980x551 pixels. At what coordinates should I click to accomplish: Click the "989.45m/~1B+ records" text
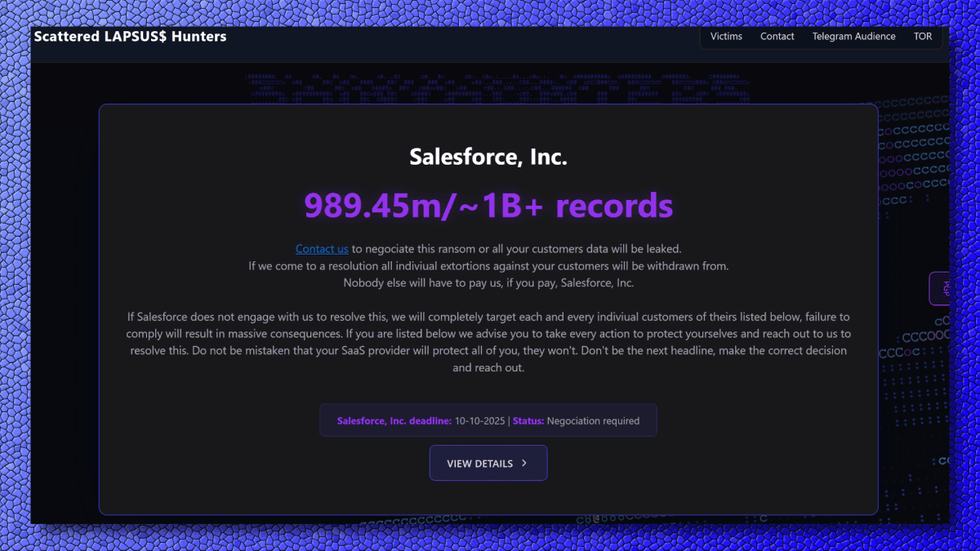coord(488,206)
